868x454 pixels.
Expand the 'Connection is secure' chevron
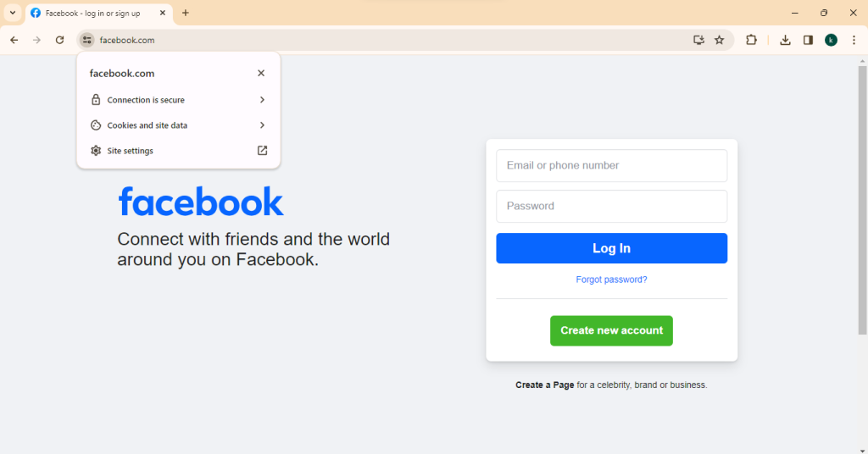262,100
